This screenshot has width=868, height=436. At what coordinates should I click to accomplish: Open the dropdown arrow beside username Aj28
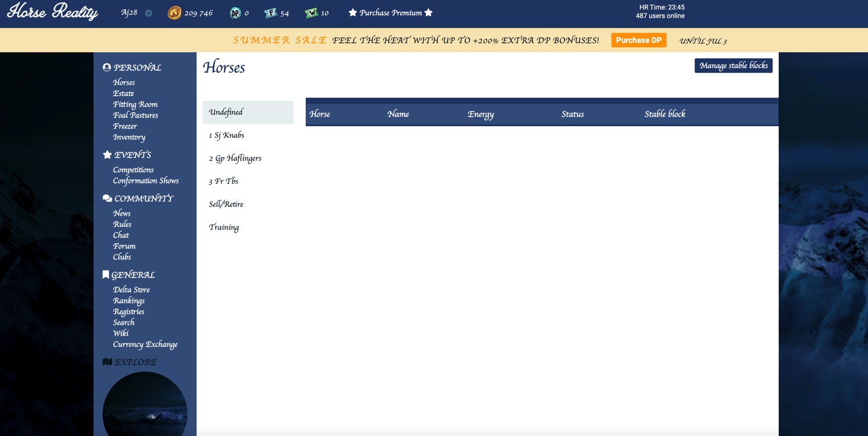click(149, 13)
